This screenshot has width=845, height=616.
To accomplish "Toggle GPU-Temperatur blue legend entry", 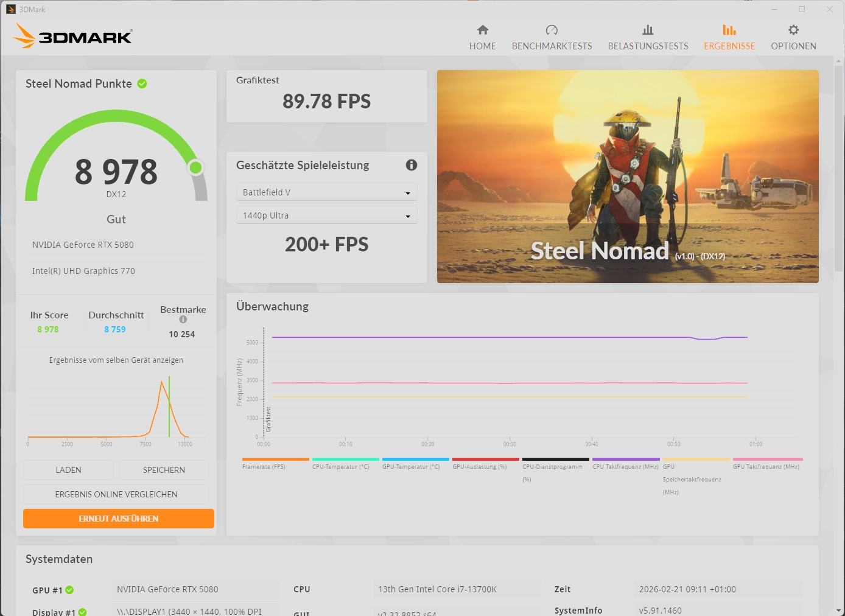I will tap(415, 464).
